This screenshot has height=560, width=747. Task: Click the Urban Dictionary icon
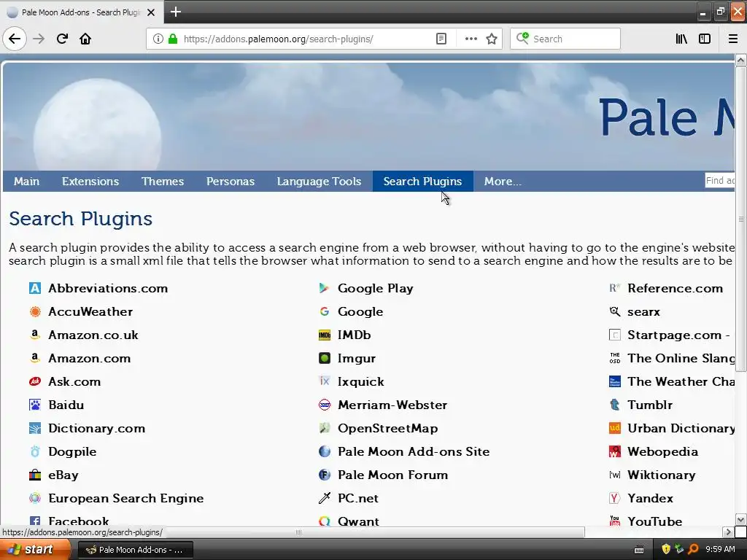pyautogui.click(x=614, y=428)
